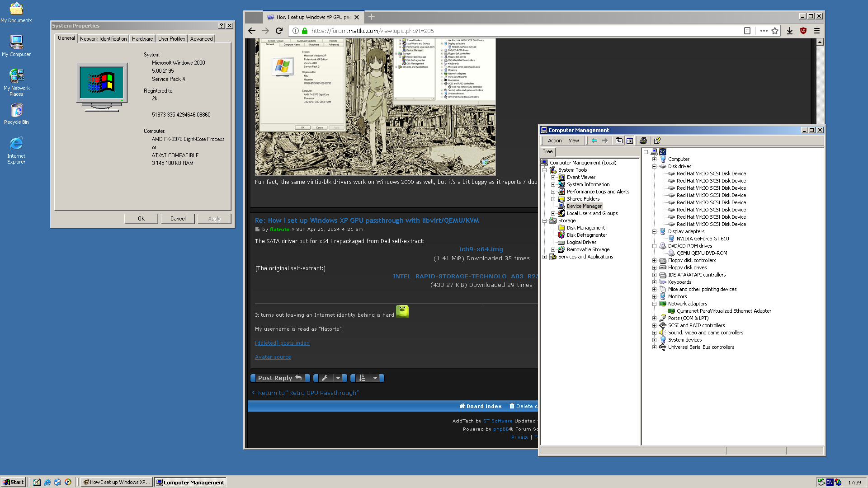Download ich9-x64.img attachment link
The width and height of the screenshot is (868, 488).
(x=481, y=249)
